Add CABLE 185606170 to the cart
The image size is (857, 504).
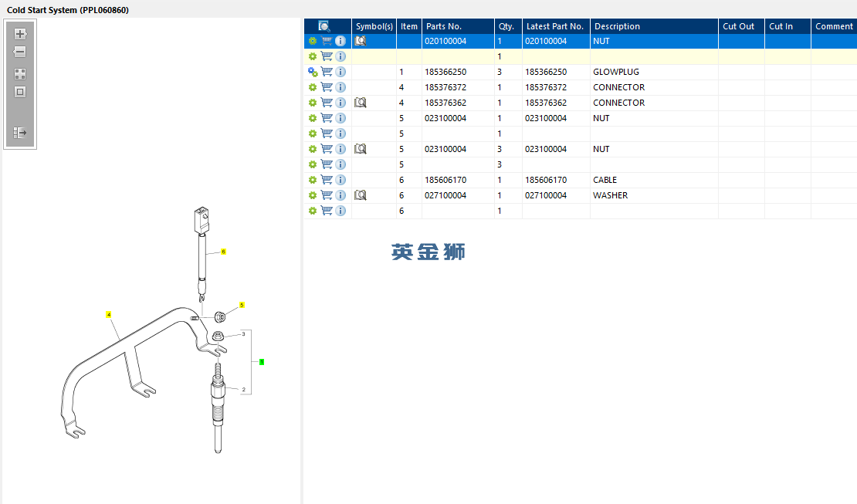pyautogui.click(x=327, y=180)
